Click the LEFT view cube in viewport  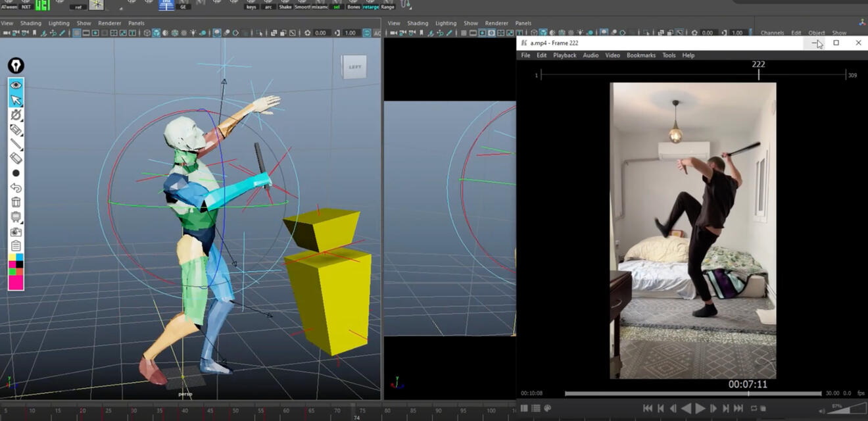click(354, 67)
